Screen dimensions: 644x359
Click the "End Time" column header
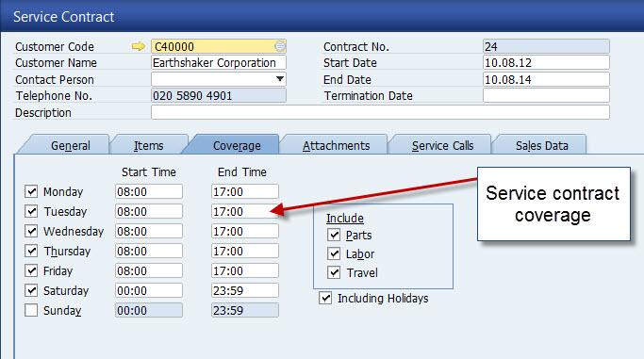click(242, 171)
